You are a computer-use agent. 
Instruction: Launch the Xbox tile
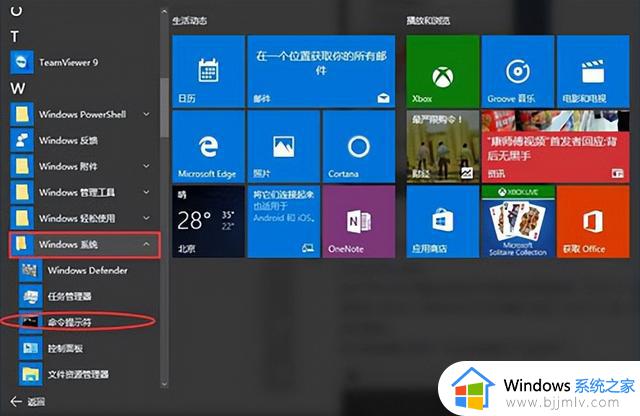(443, 71)
